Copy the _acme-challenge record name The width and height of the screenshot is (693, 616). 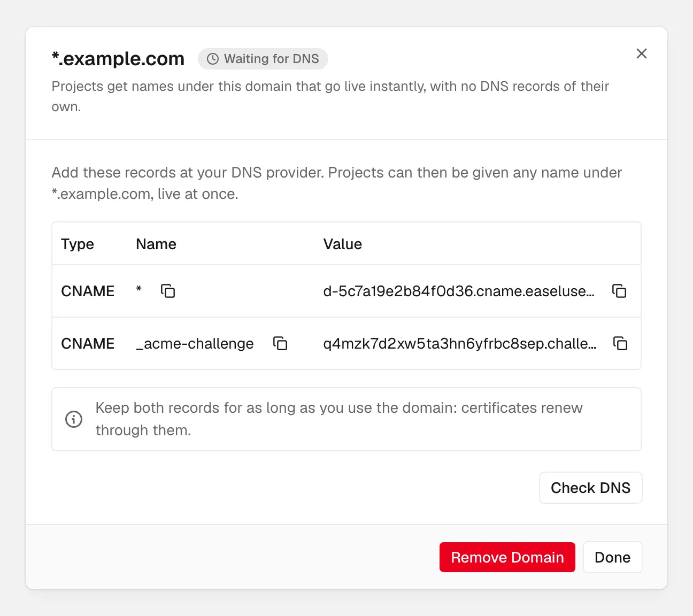(x=280, y=343)
